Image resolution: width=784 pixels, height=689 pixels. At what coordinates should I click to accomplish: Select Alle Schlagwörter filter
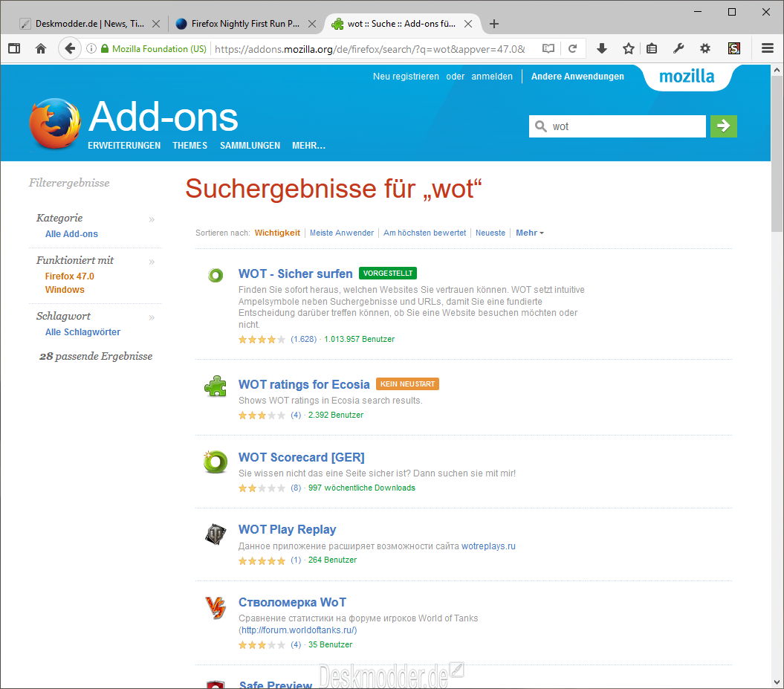click(x=82, y=332)
